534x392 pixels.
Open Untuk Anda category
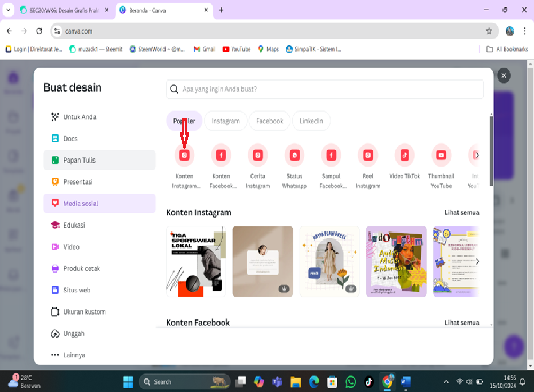(x=100, y=117)
